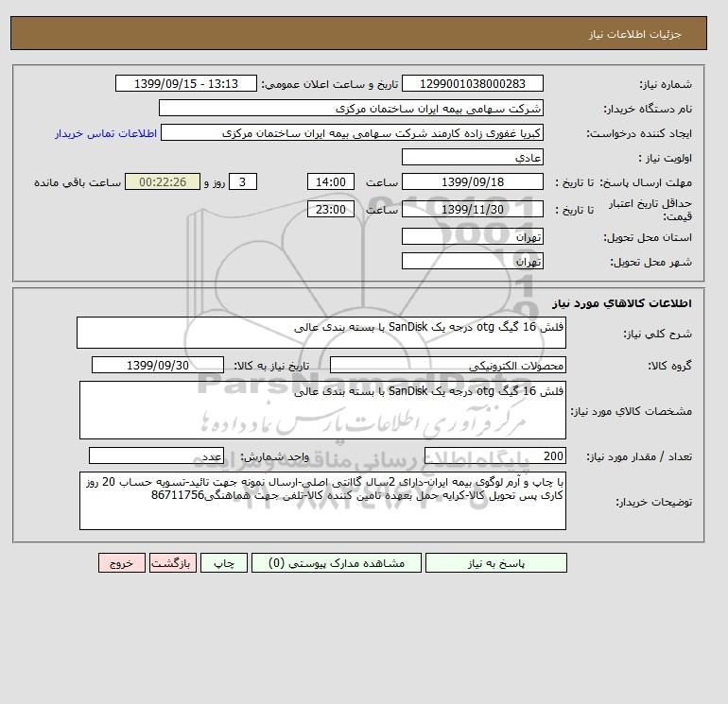This screenshot has width=728, height=704.
Task: Click the goods group field 'محصولات الکترونیکی'
Action: [447, 365]
